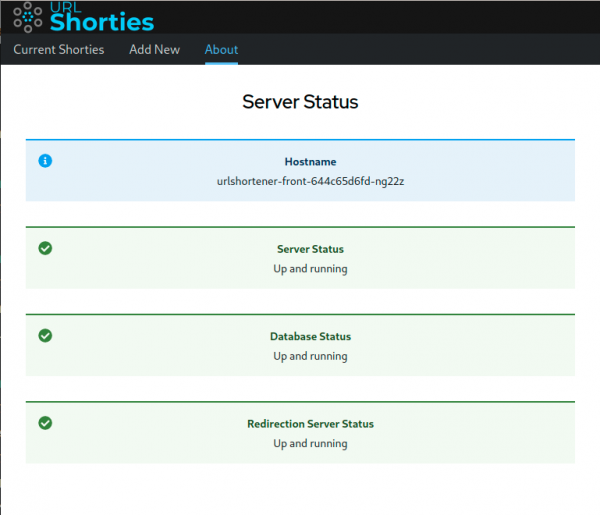Click the Server Status page heading

pos(300,102)
